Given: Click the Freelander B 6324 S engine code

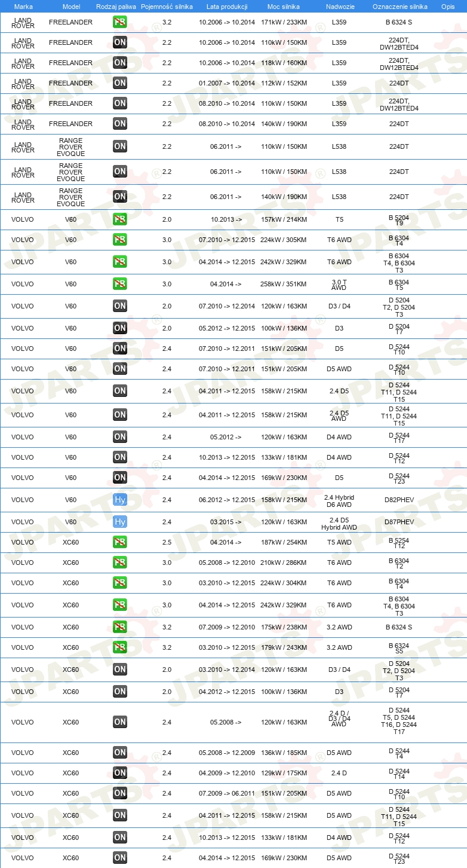Looking at the screenshot, I should 400,22.
